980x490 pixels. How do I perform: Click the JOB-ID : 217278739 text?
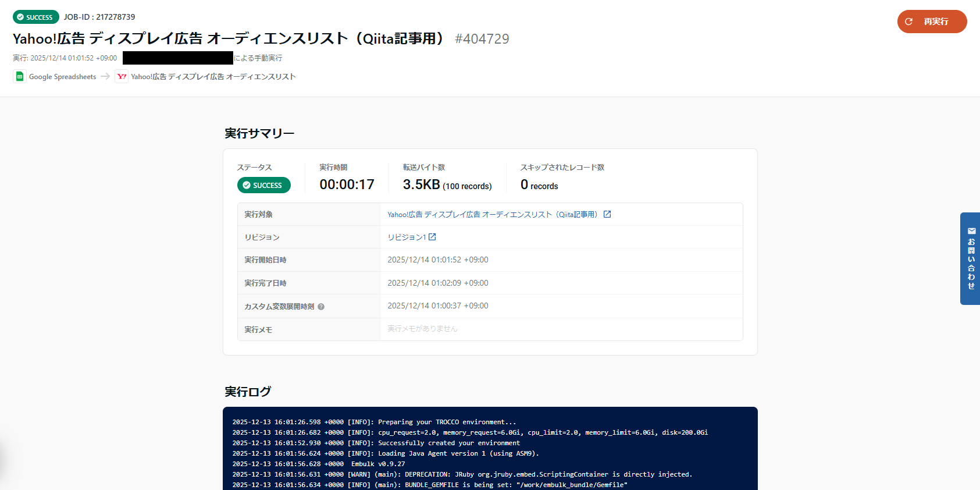coord(99,17)
